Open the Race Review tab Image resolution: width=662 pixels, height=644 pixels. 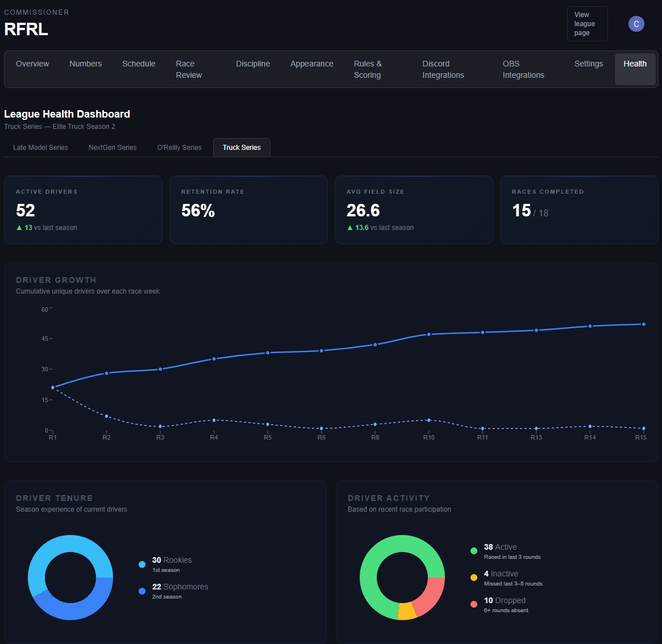[x=189, y=69]
